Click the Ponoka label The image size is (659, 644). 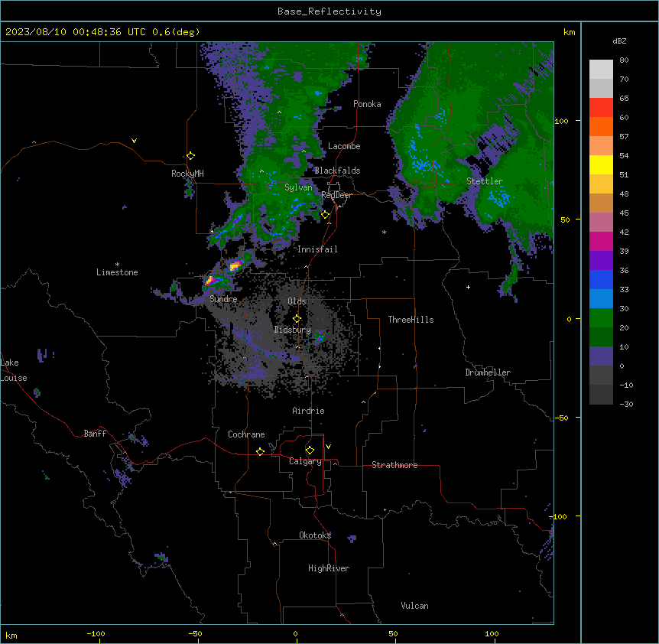[367, 104]
